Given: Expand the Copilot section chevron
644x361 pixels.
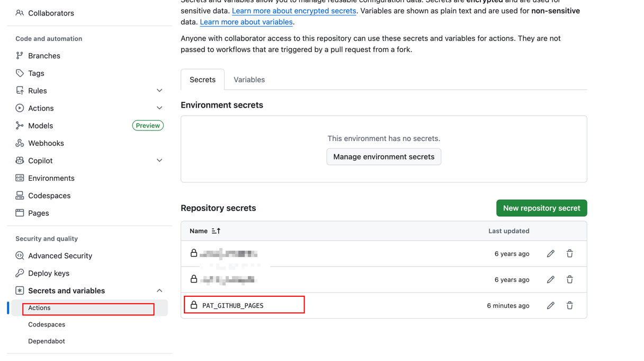Looking at the screenshot, I should [x=159, y=160].
